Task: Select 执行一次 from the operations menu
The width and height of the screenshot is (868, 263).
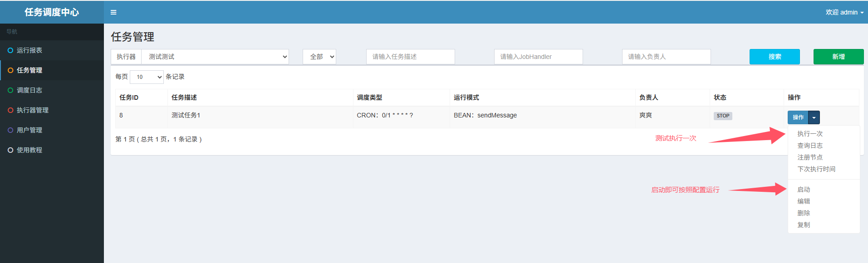Action: coord(810,134)
